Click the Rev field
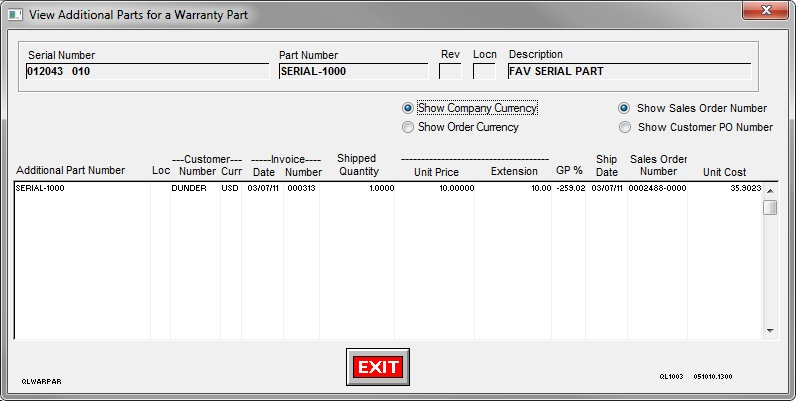 click(x=450, y=72)
